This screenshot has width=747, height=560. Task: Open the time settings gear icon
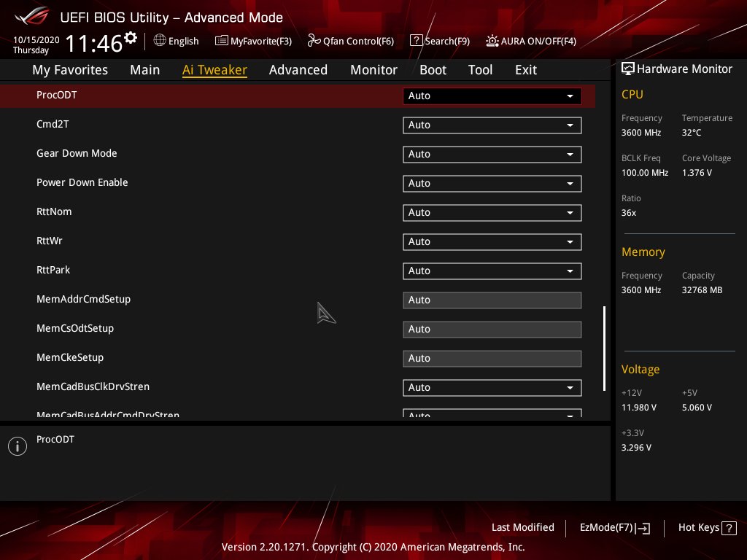pos(131,38)
